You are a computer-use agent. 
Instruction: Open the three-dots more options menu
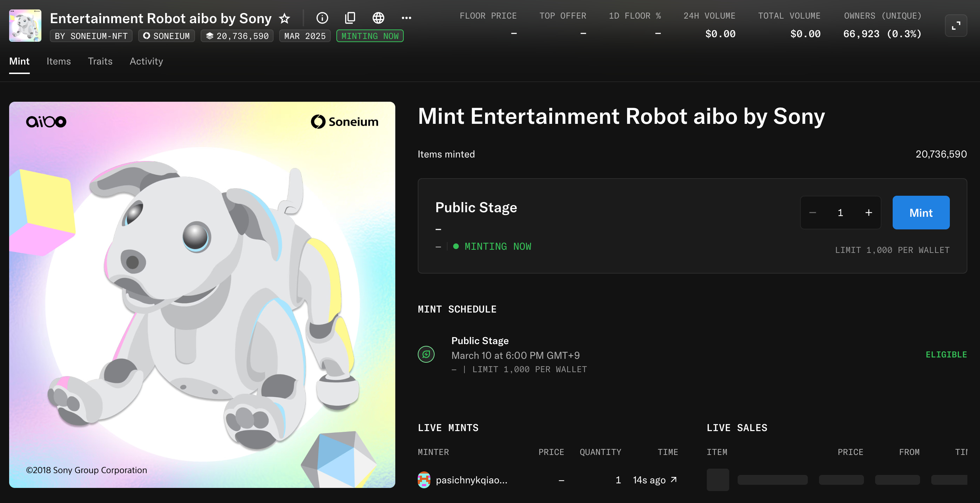click(x=406, y=18)
